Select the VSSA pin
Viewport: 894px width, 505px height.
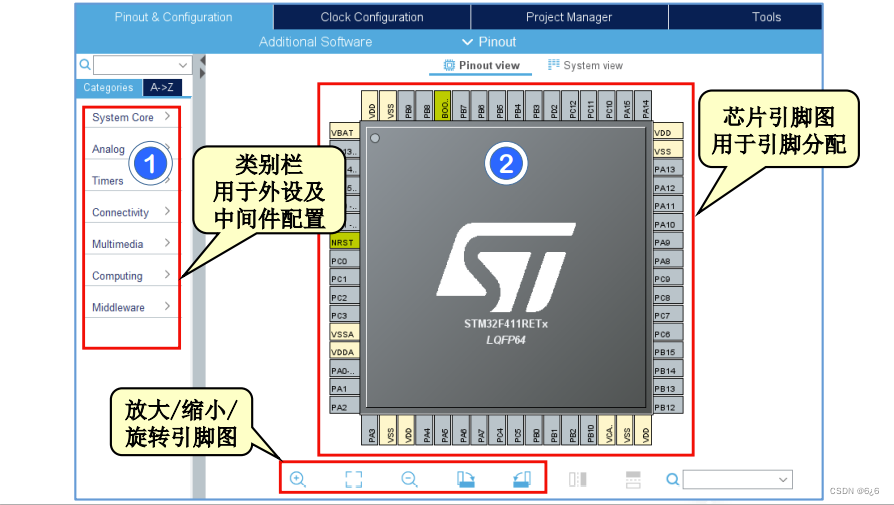(x=344, y=334)
